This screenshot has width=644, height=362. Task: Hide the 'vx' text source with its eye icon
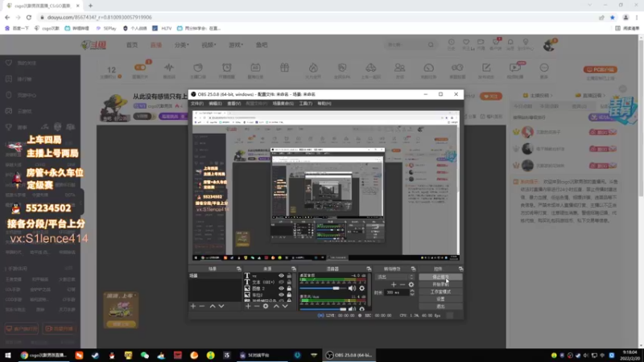pyautogui.click(x=281, y=276)
